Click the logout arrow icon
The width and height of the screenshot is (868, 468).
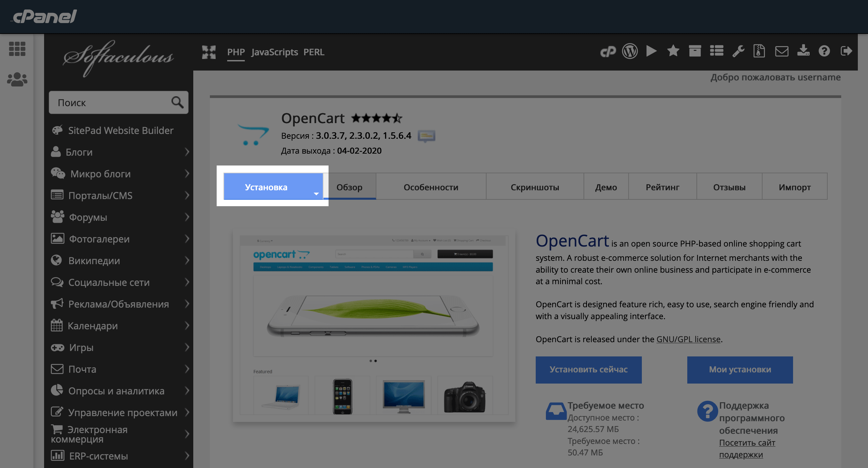(x=846, y=51)
